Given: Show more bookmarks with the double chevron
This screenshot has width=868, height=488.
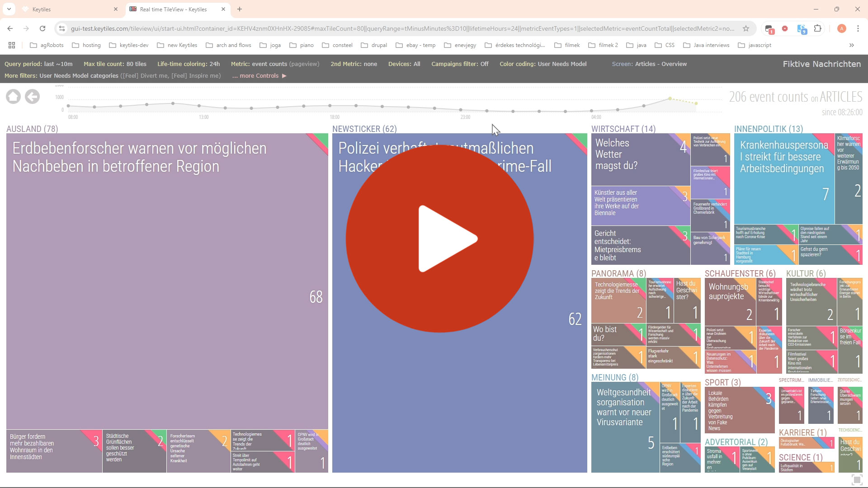Looking at the screenshot, I should point(852,45).
